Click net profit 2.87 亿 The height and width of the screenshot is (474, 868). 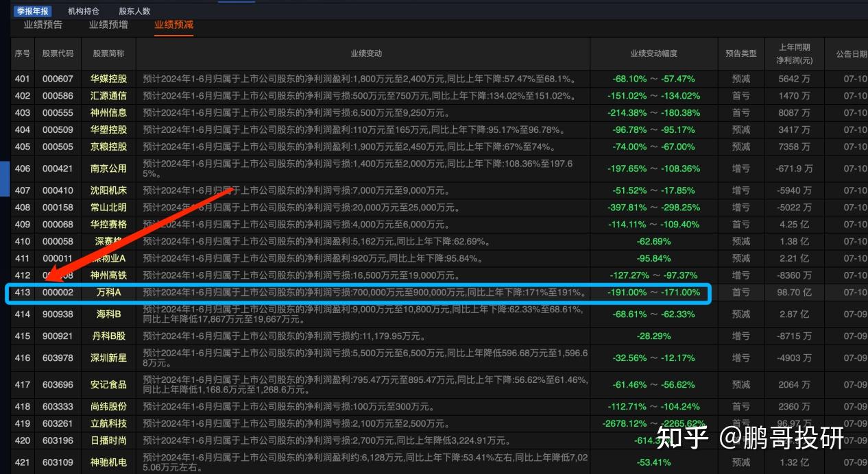pos(794,314)
